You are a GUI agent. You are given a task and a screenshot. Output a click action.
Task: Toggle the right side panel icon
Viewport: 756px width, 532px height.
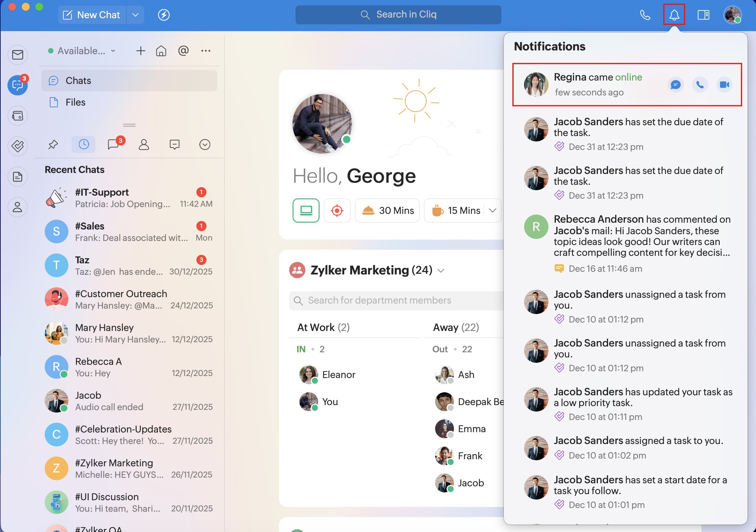pos(703,15)
